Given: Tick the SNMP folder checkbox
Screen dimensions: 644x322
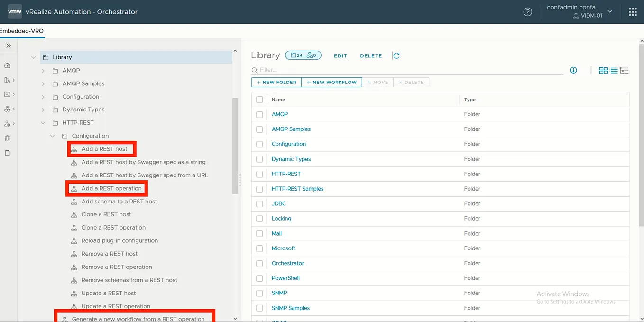Looking at the screenshot, I should click(259, 293).
